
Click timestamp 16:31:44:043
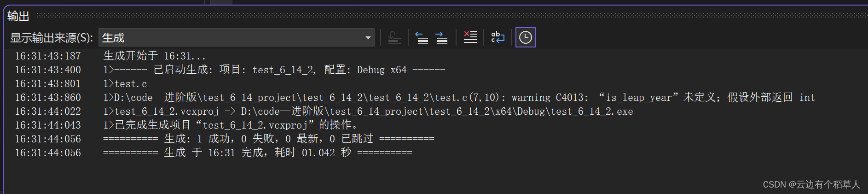(48, 125)
